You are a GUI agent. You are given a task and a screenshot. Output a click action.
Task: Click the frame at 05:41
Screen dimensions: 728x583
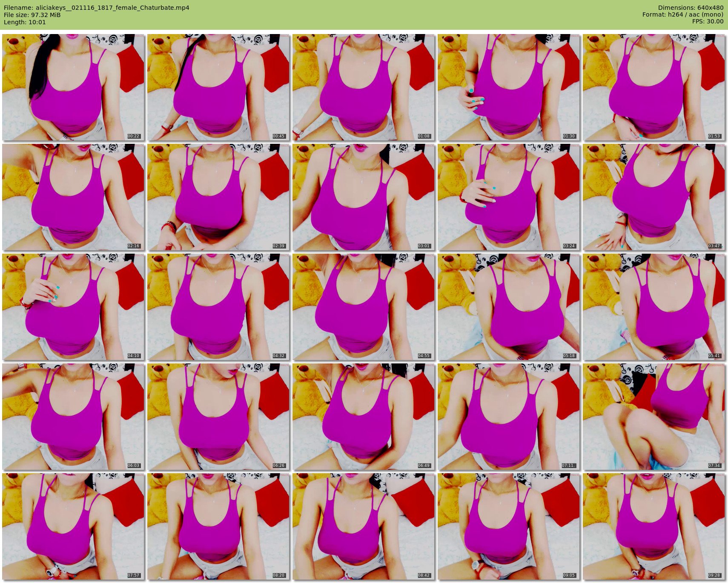[653, 307]
